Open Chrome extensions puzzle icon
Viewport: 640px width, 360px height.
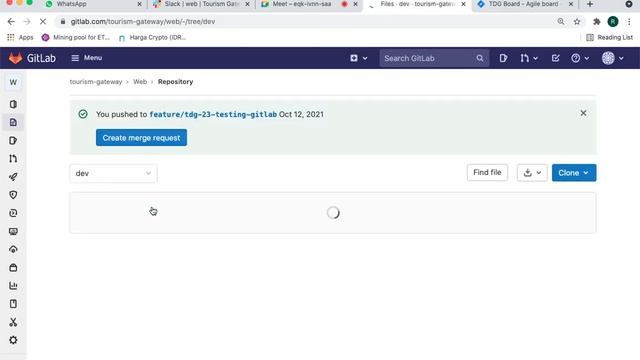pyautogui.click(x=597, y=22)
